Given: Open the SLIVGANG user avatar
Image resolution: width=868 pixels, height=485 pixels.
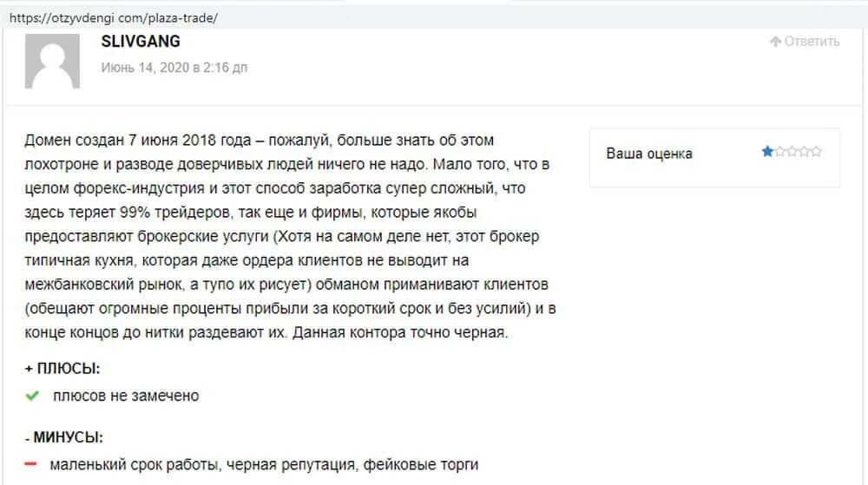Looking at the screenshot, I should coord(52,61).
